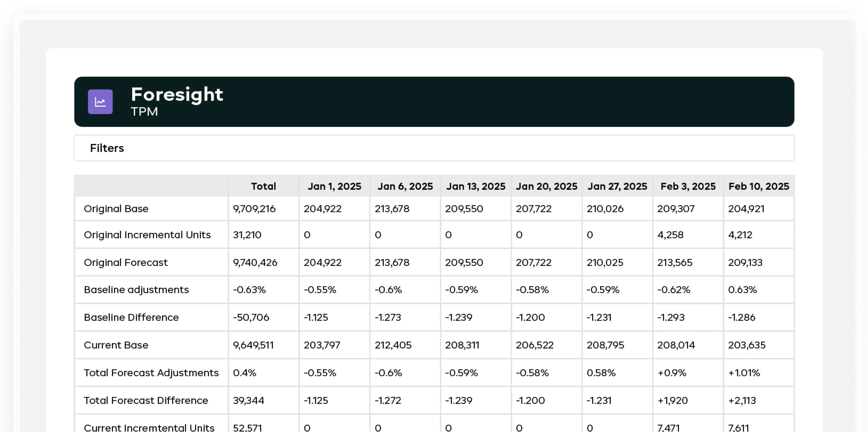Viewport: 868px width, 432px height.
Task: Click Total Forecast Adjustments value +1.01%
Action: coord(744,373)
